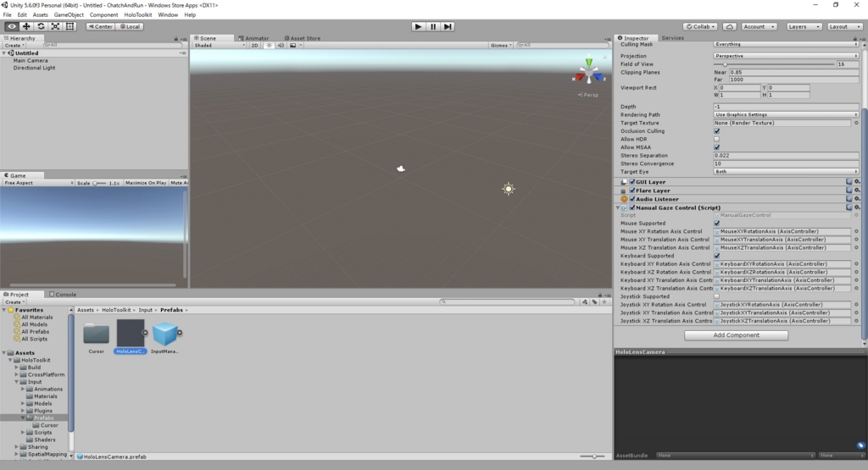Open the Free Aspect dropdown
The height and width of the screenshot is (470, 868).
[x=38, y=183]
